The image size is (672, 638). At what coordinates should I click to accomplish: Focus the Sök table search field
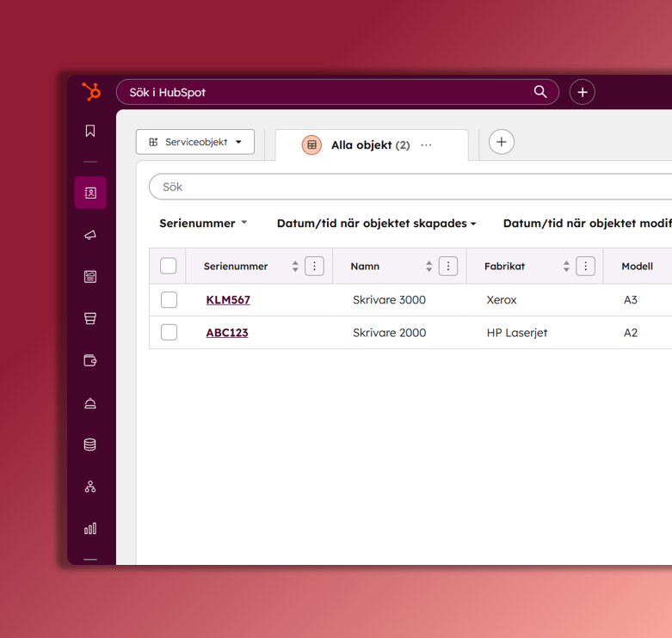411,187
